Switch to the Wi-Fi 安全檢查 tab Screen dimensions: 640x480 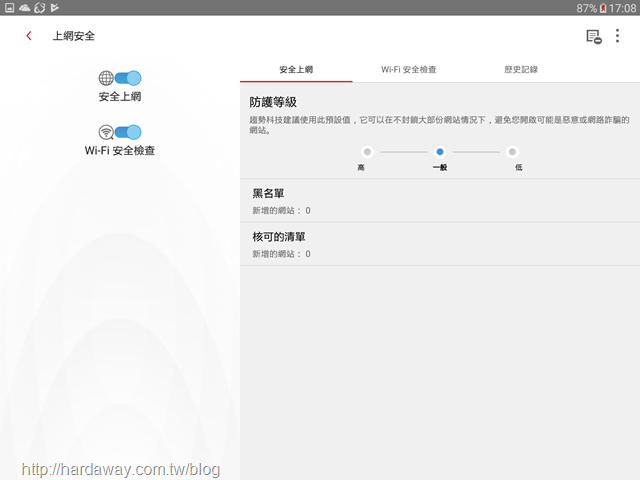click(409, 70)
